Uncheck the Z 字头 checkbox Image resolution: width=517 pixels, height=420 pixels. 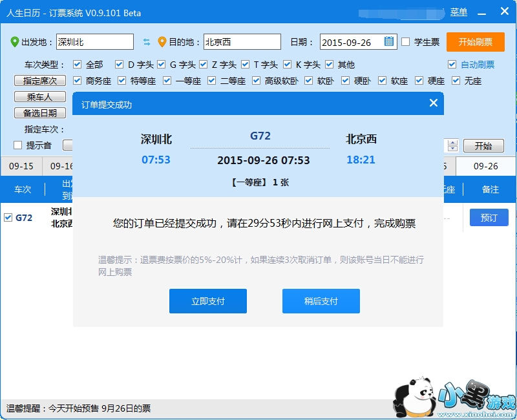(204, 64)
